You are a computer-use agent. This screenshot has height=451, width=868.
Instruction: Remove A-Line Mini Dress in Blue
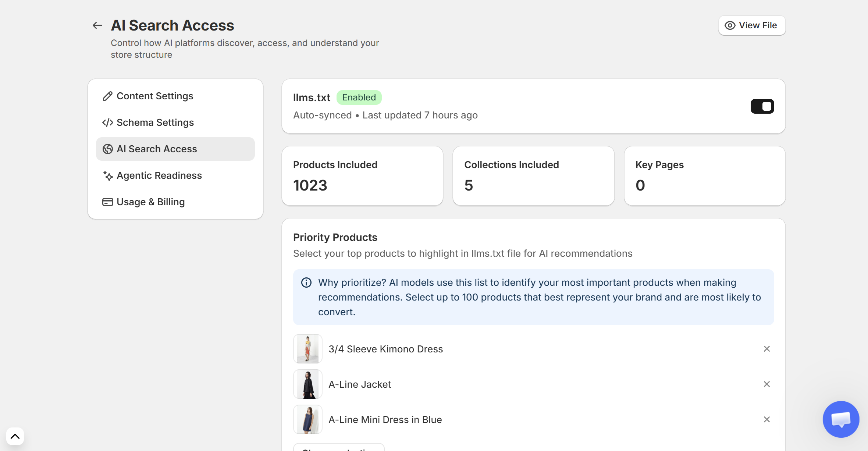766,419
